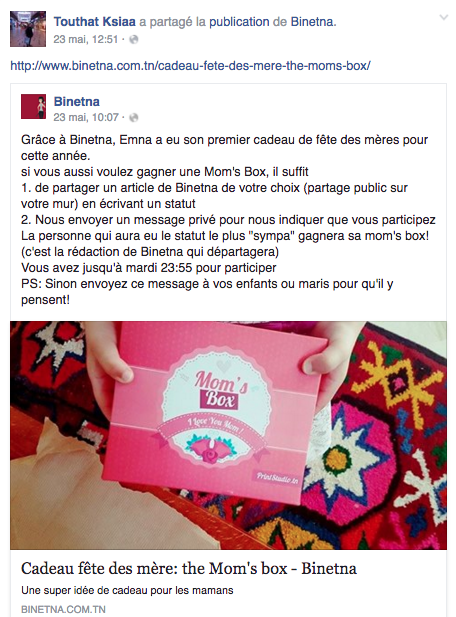Open article 'Cadeau fête des mère: the Mom's box'
Viewport: 456px width, 617px height.
pyautogui.click(x=189, y=568)
